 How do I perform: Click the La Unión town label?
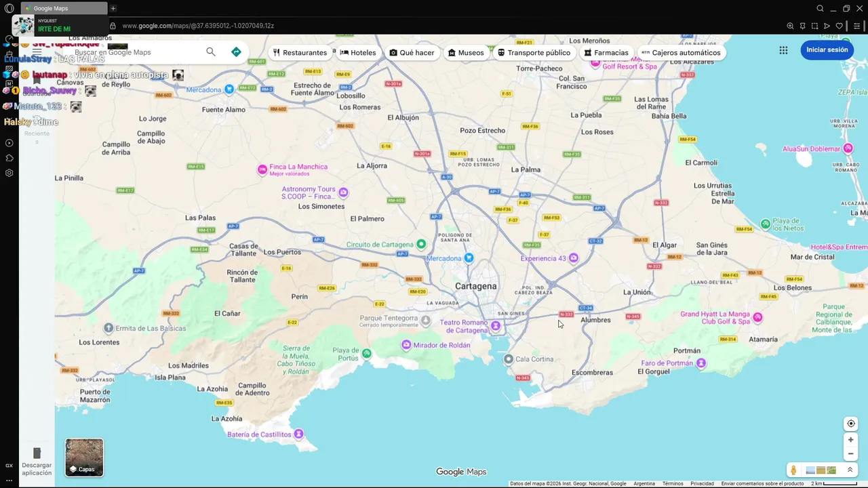point(637,292)
